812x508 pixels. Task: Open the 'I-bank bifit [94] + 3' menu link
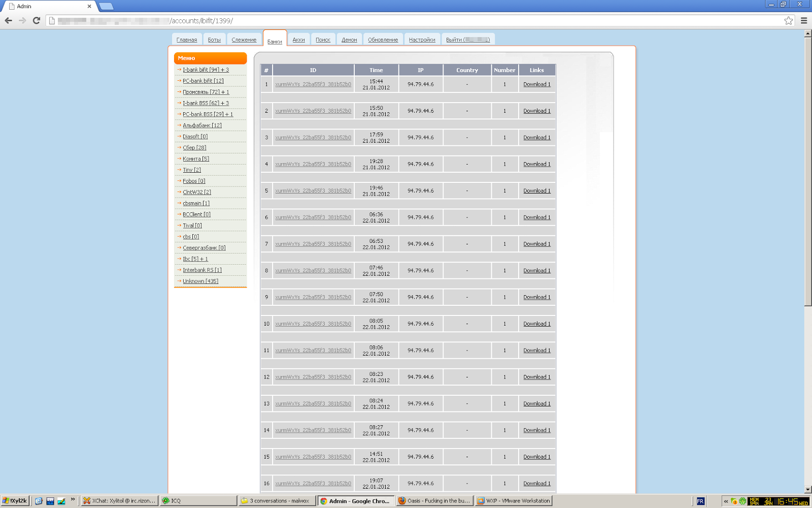point(206,70)
